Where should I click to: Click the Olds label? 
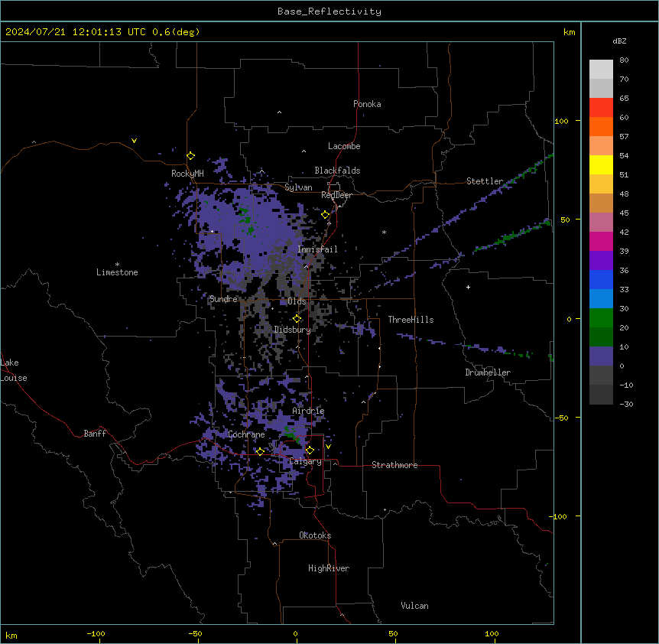(x=297, y=301)
